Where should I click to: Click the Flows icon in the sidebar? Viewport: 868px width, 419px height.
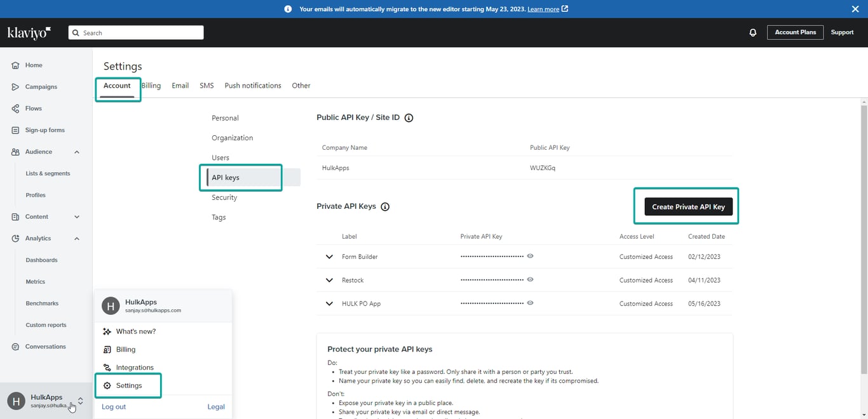click(15, 109)
